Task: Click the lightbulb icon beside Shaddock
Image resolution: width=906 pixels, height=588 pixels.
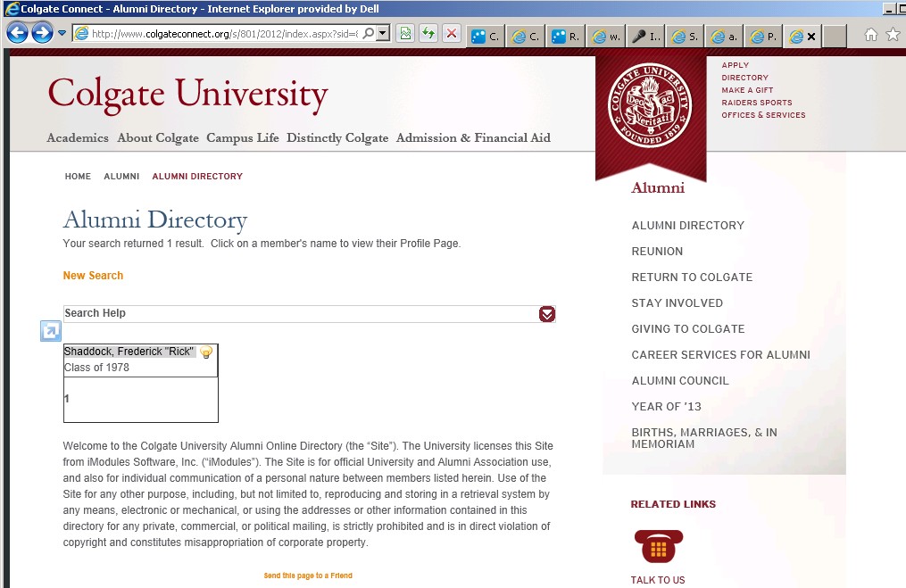Action: (206, 352)
